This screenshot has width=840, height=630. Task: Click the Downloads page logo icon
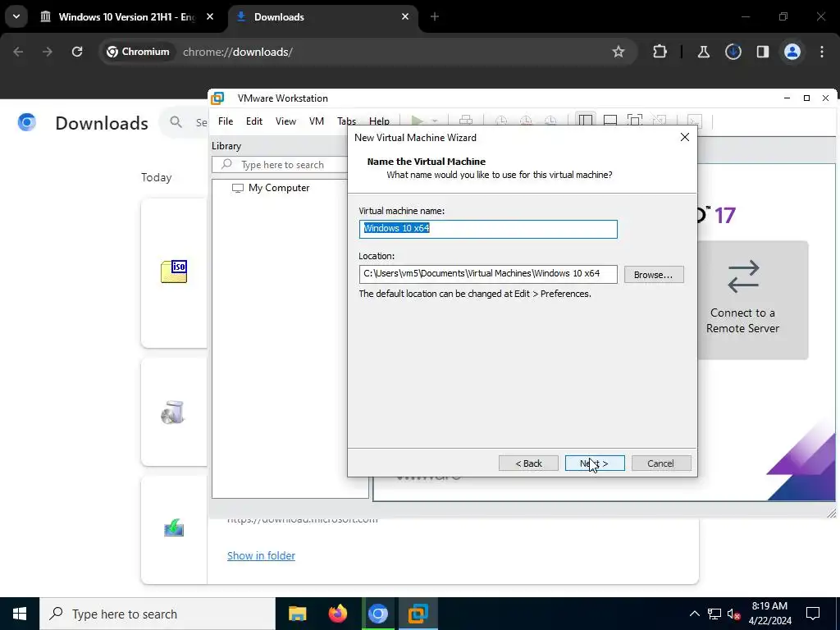pyautogui.click(x=27, y=122)
